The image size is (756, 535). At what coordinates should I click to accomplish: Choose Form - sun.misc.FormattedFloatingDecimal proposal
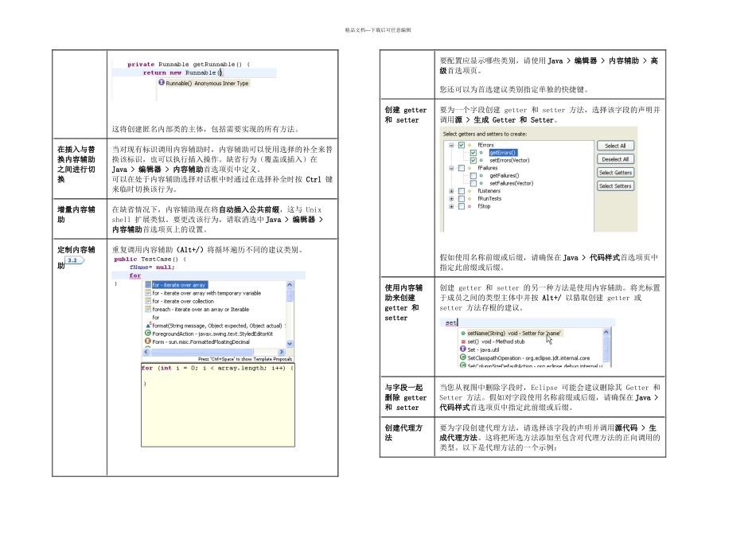coord(201,342)
